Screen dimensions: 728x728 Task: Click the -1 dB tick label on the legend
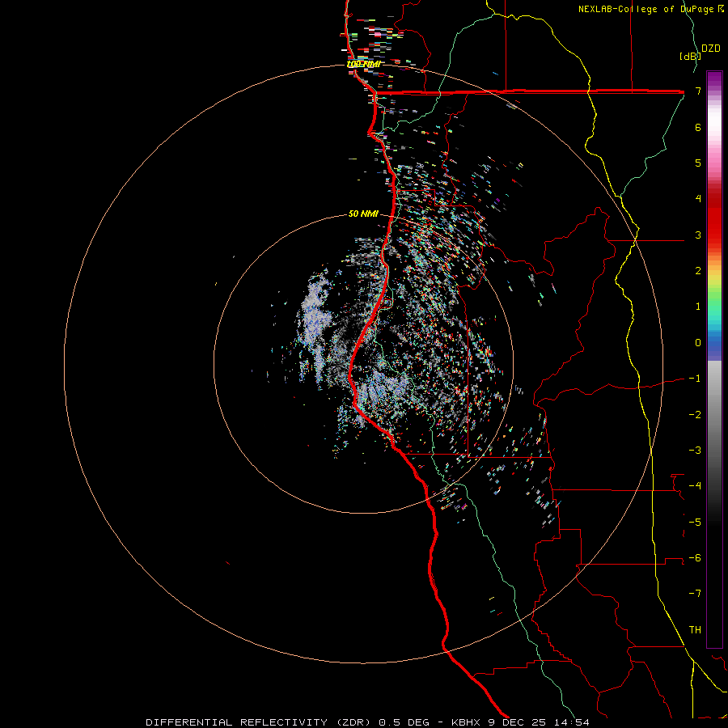coord(695,379)
